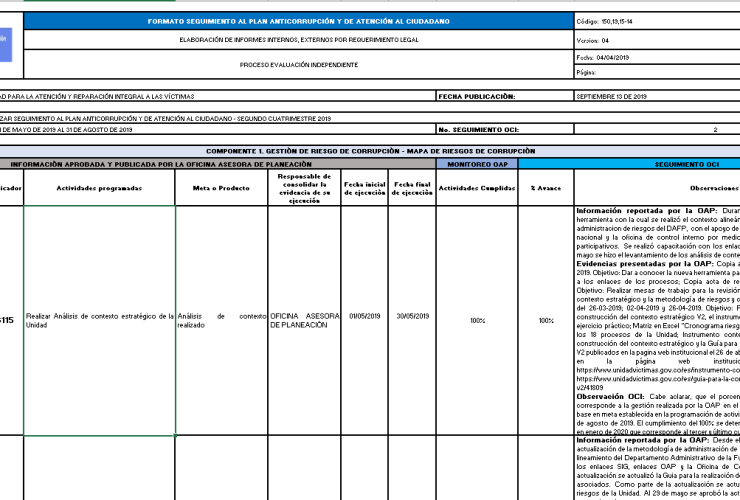Select the 'Fecha inicial de ejecución' column header

point(364,187)
